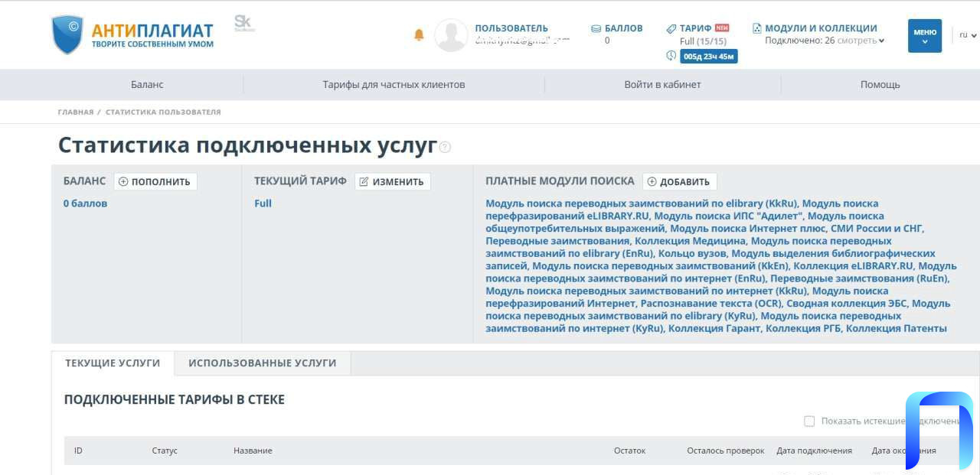The width and height of the screenshot is (980, 475).
Task: Open the ru language selector
Action: tap(968, 35)
